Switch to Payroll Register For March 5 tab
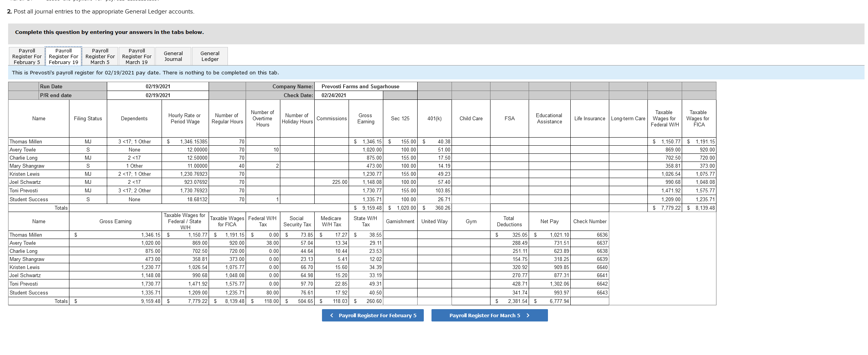868x355 pixels. 100,56
